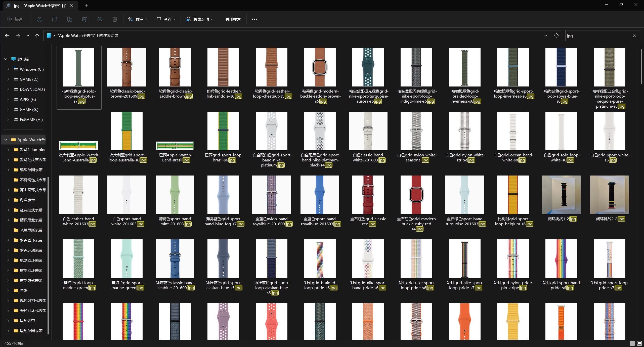644x347 pixels.
Task: Click the Delete trash can icon
Action: click(x=115, y=19)
